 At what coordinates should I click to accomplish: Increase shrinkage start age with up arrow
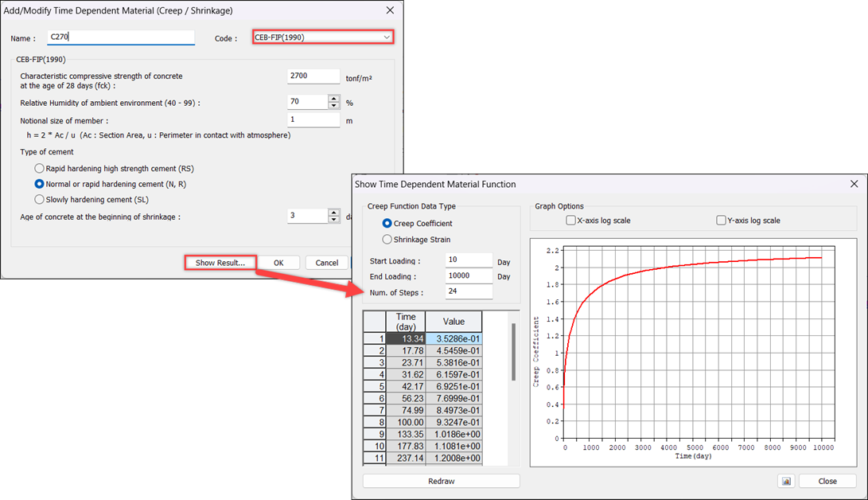tap(334, 213)
